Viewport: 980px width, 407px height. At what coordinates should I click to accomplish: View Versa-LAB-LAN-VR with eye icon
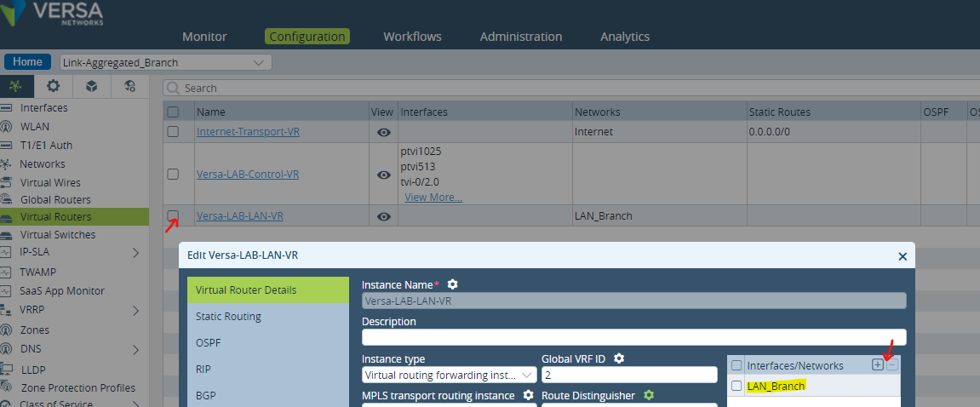pyautogui.click(x=384, y=216)
